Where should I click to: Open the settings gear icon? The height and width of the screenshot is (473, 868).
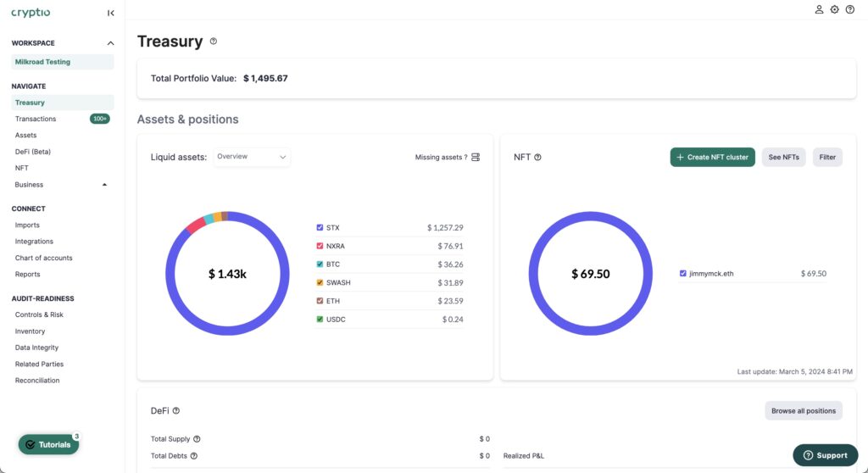pyautogui.click(x=834, y=9)
